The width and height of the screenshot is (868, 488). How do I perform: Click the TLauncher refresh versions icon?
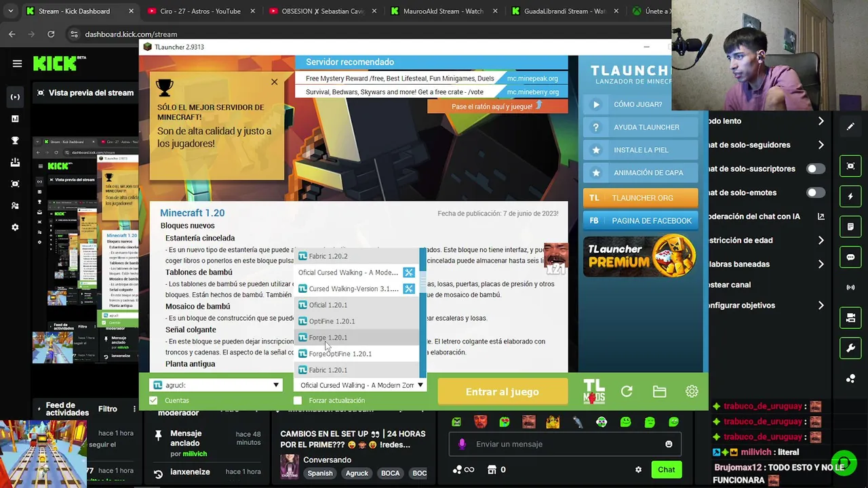click(x=627, y=392)
